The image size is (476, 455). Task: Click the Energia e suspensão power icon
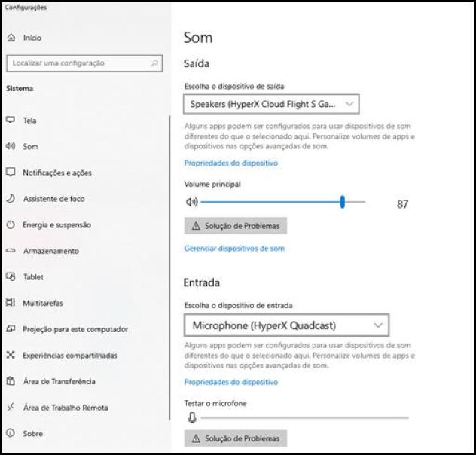coord(11,225)
